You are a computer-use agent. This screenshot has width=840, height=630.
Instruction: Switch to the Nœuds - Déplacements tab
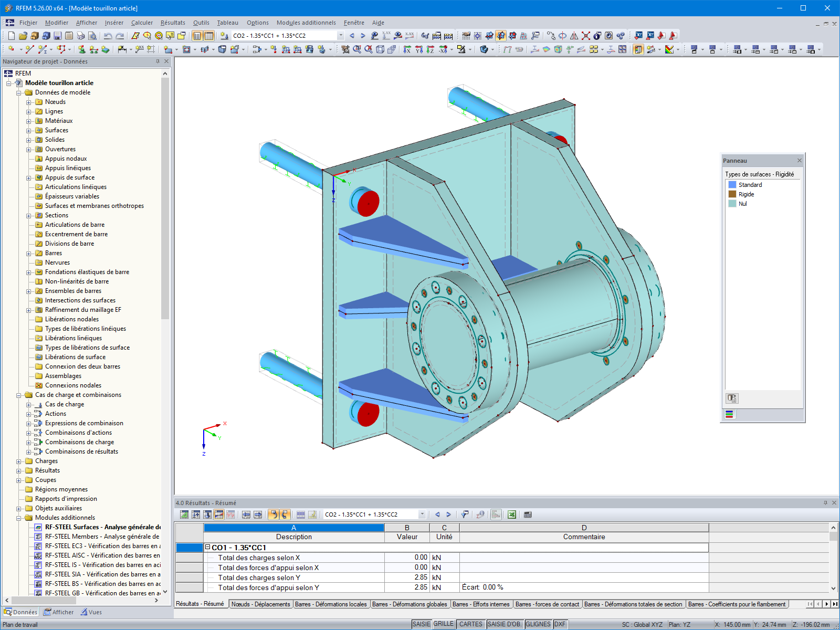(x=261, y=604)
